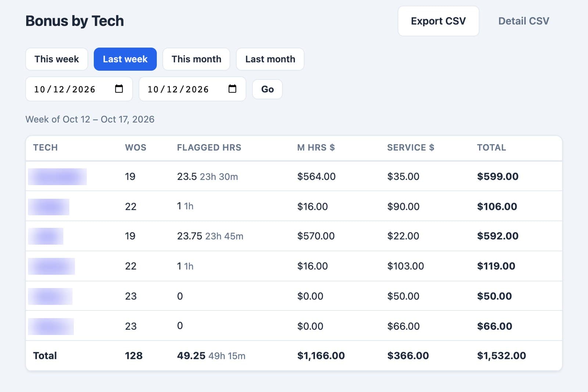The image size is (588, 392).
Task: Click the M HRS $ column header
Action: click(316, 148)
